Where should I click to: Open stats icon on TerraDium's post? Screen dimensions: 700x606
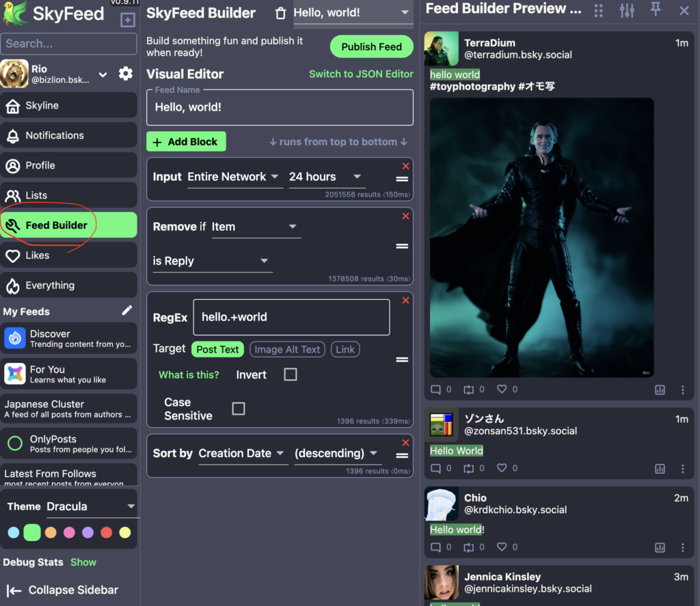tap(660, 390)
